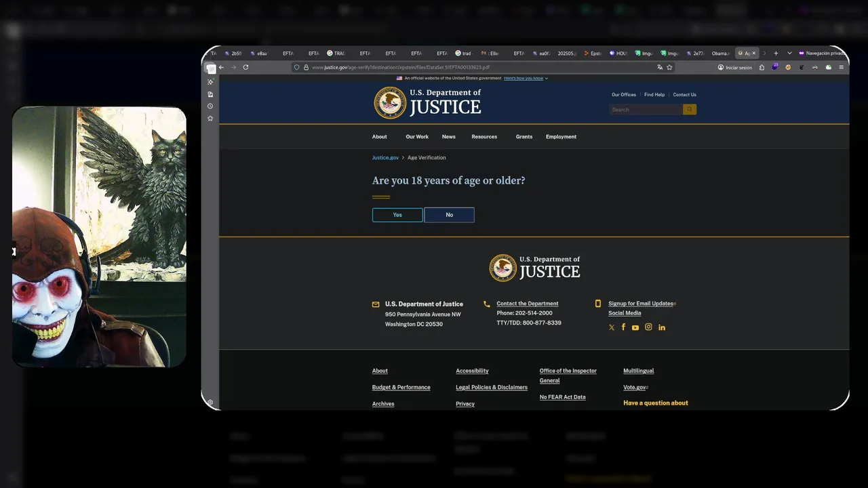
Task: Bookmark this page with star icon
Action: [x=669, y=67]
